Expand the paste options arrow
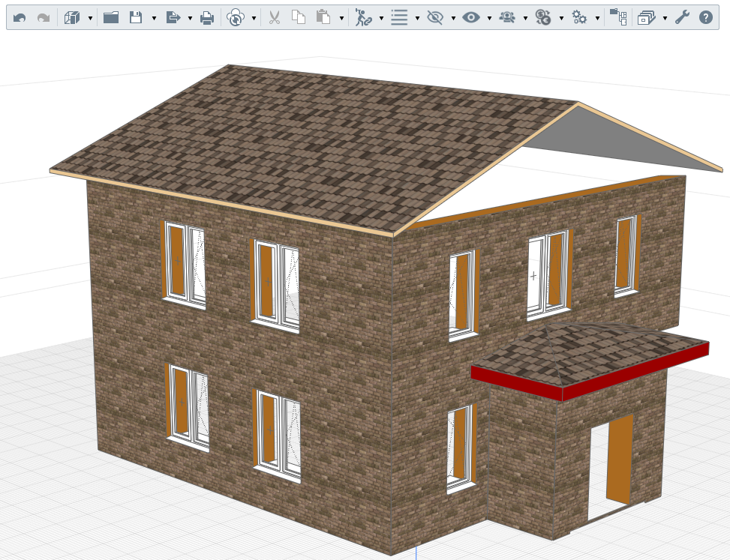The image size is (730, 560). point(341,18)
